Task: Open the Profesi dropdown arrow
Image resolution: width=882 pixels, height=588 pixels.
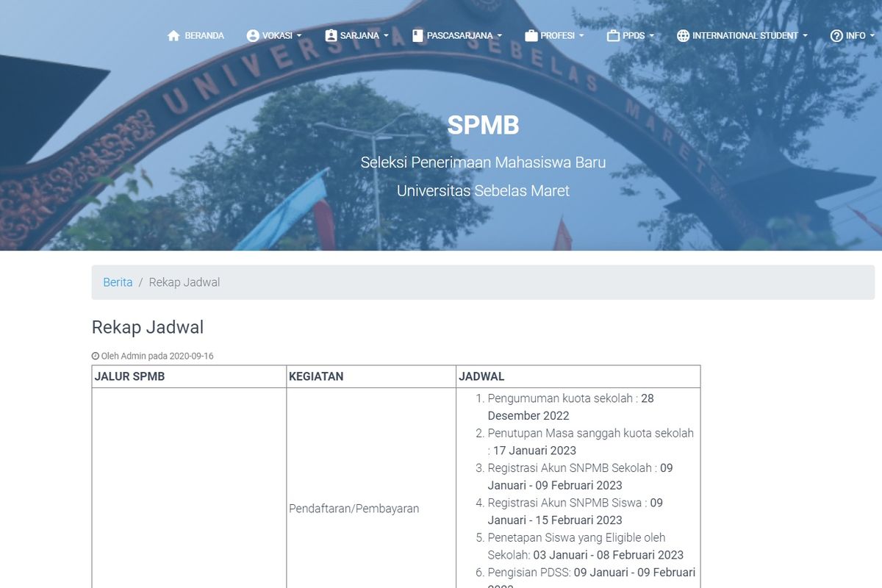Action: [581, 35]
